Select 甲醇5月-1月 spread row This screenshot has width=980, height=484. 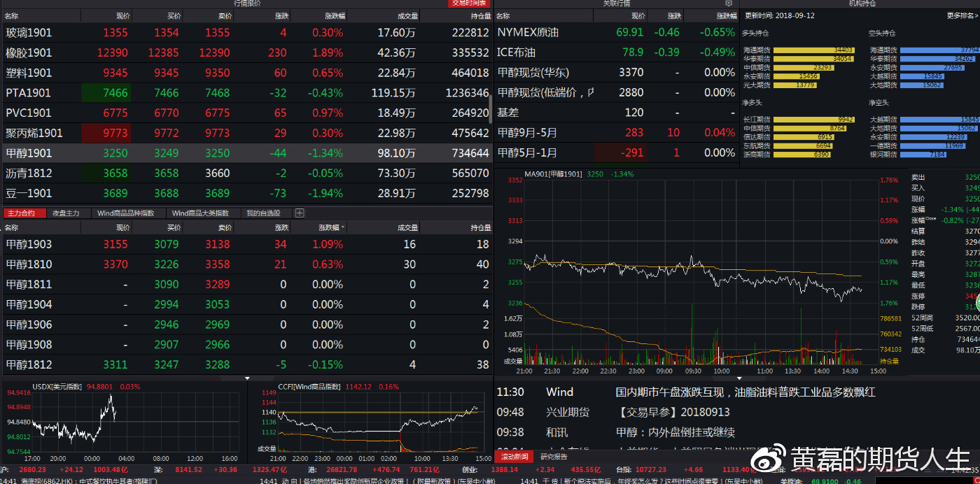pyautogui.click(x=616, y=152)
